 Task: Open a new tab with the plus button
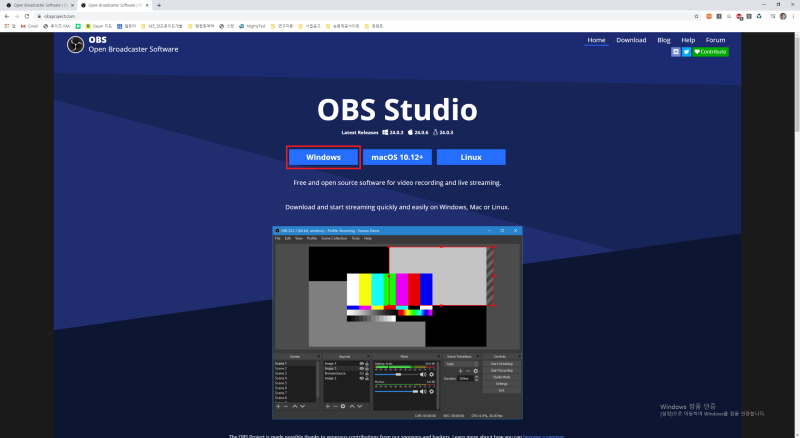pyautogui.click(x=159, y=5)
